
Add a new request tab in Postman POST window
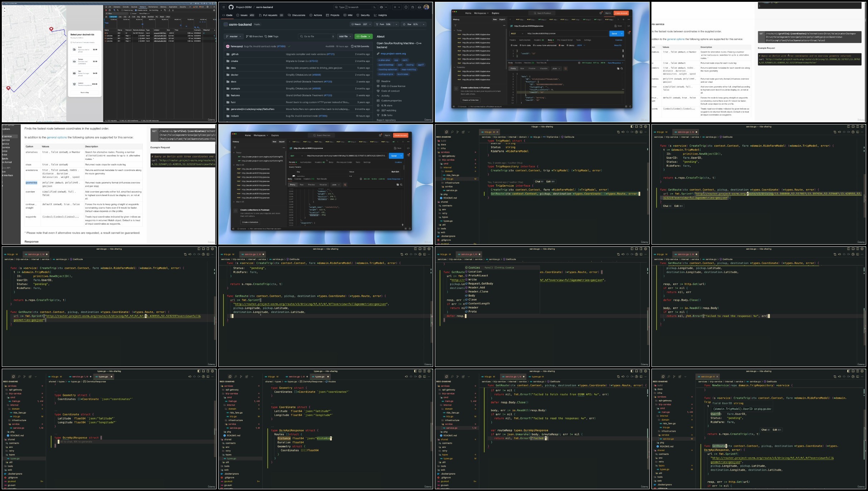point(623,19)
